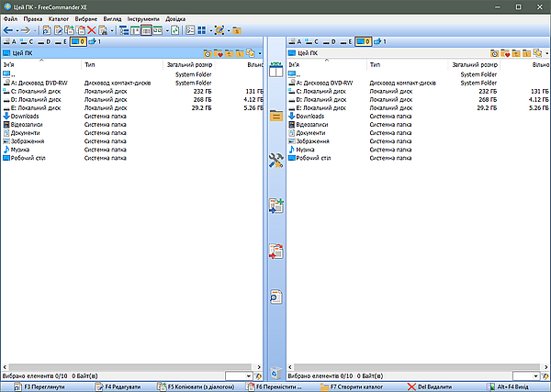Click the recycle bin icon in middle bar
The image size is (551, 392).
(276, 373)
